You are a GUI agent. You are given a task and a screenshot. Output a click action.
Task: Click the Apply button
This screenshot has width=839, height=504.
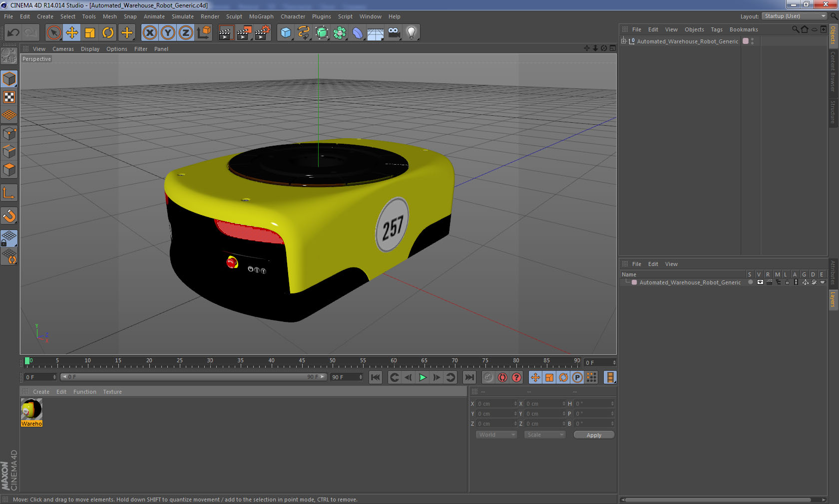click(593, 435)
